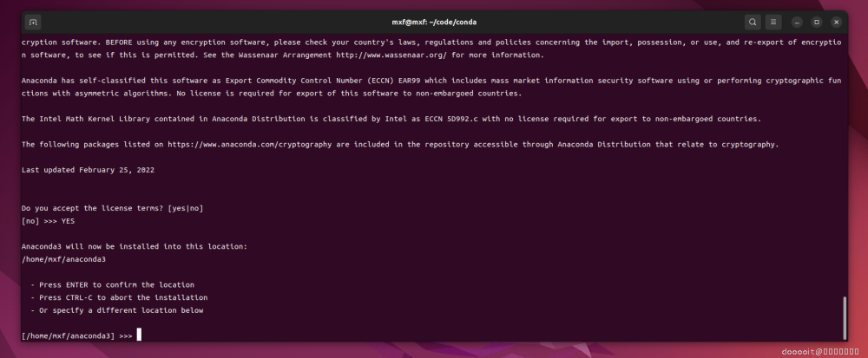The height and width of the screenshot is (358, 868).
Task: Click 'Press CTRL-C to abort the installation' line
Action: (119, 298)
